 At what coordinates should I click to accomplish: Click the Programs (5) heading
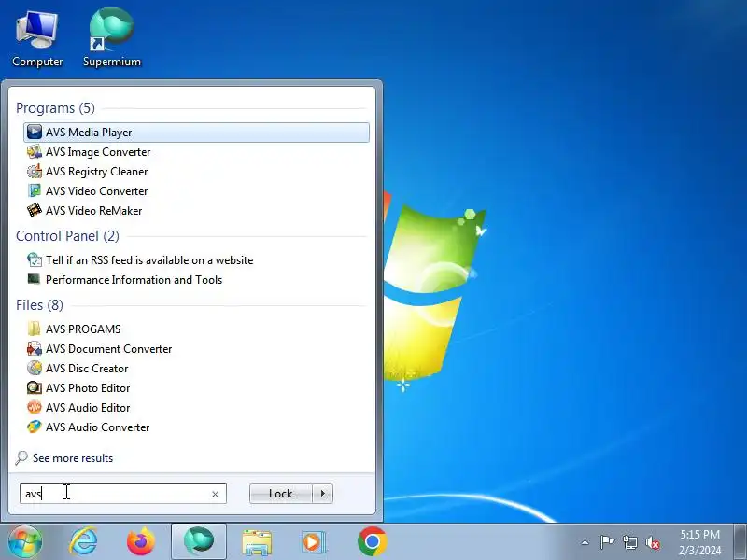click(55, 108)
